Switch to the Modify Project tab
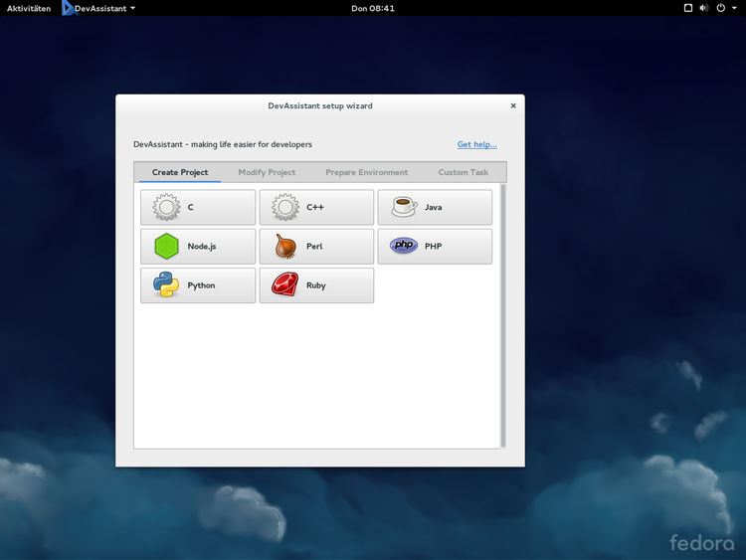Screen dimensions: 746x560 click(267, 172)
